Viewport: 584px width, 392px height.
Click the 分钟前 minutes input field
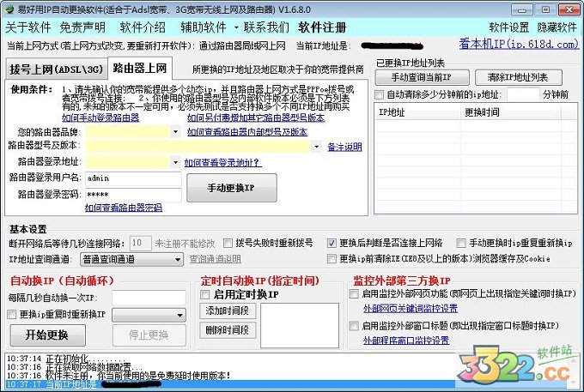tap(523, 94)
